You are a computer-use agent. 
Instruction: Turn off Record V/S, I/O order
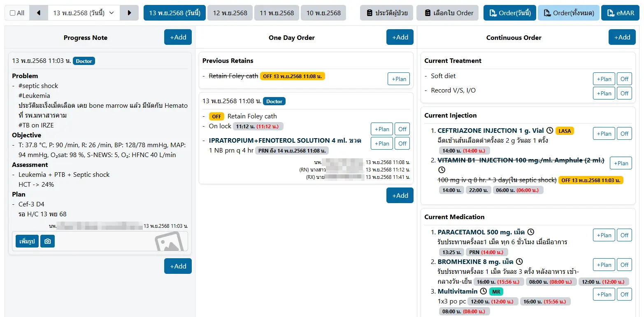(x=624, y=93)
